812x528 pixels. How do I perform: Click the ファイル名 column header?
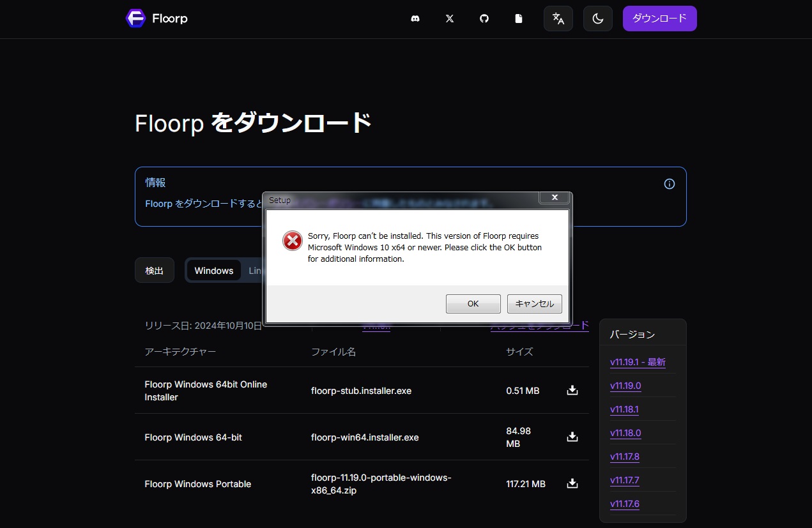tap(333, 352)
